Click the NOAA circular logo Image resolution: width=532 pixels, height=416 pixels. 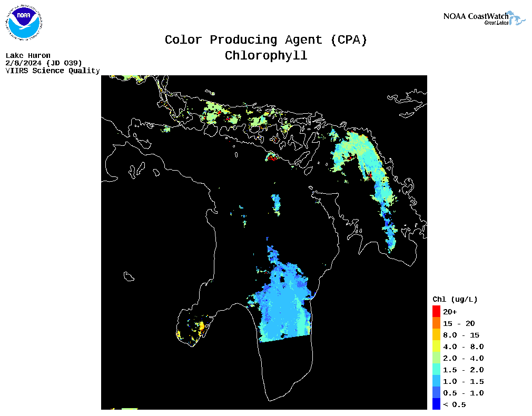tap(24, 23)
